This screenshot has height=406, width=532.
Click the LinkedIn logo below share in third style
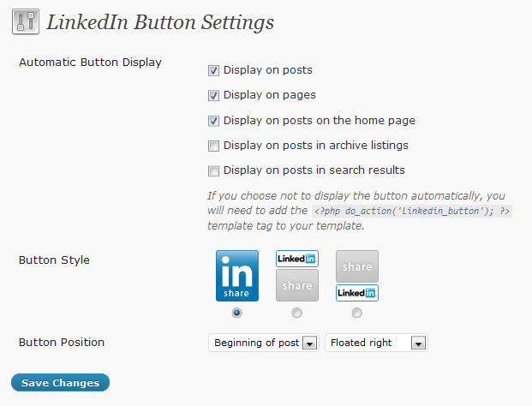point(357,293)
